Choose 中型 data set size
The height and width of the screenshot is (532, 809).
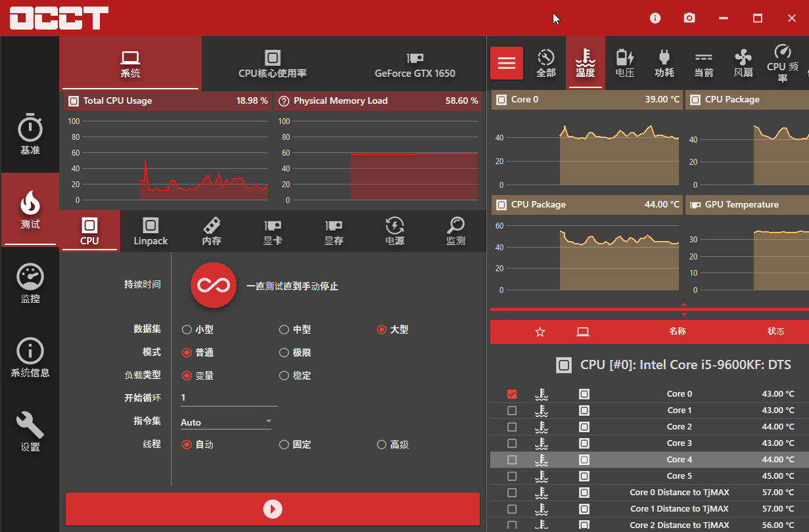(x=295, y=330)
